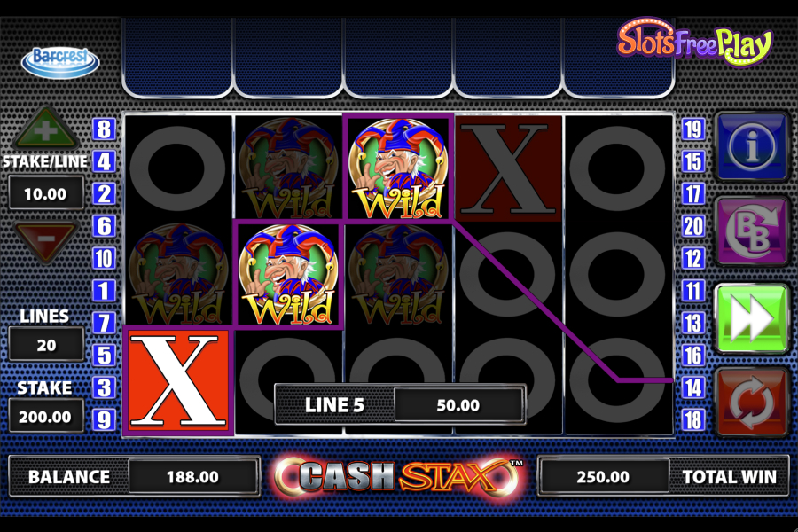The image size is (798, 532).
Task: Open the blue info paytable button
Action: click(x=752, y=146)
